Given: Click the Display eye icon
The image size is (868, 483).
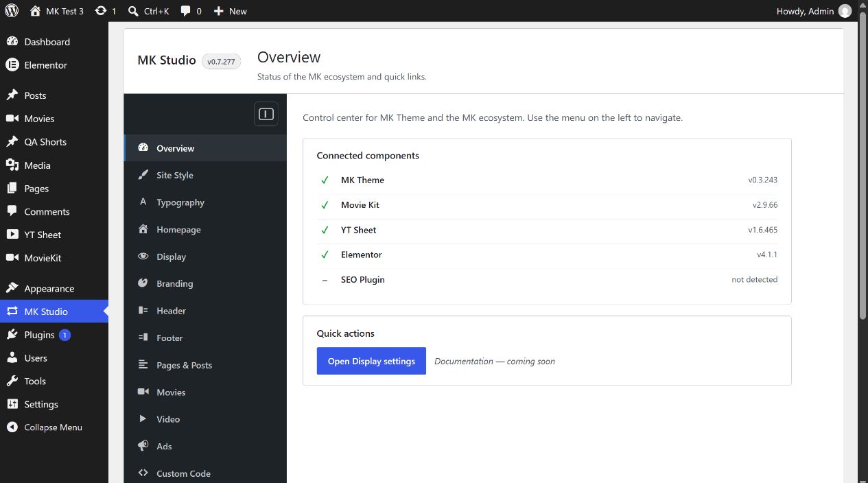Looking at the screenshot, I should coord(143,257).
